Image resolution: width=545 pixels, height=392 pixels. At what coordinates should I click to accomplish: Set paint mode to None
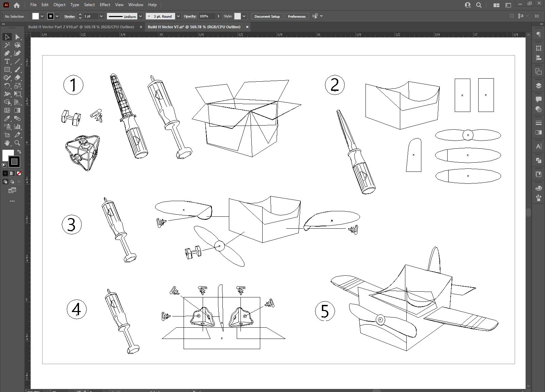[19, 173]
